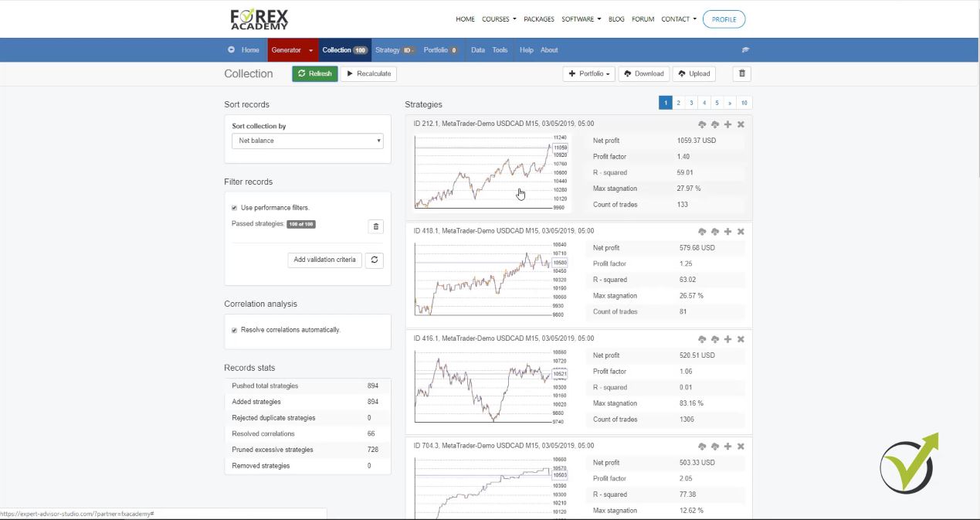Click the Upload button

point(693,73)
